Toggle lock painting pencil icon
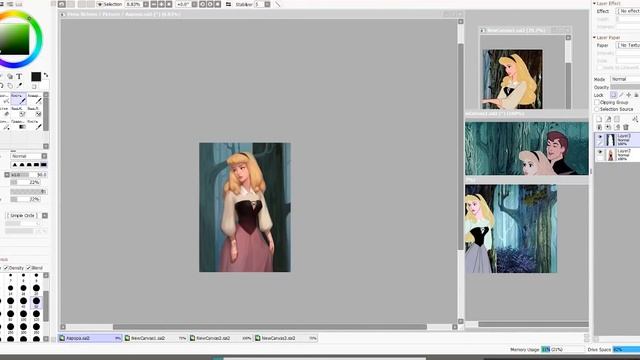Viewport: 640px width, 360px height. [x=621, y=95]
